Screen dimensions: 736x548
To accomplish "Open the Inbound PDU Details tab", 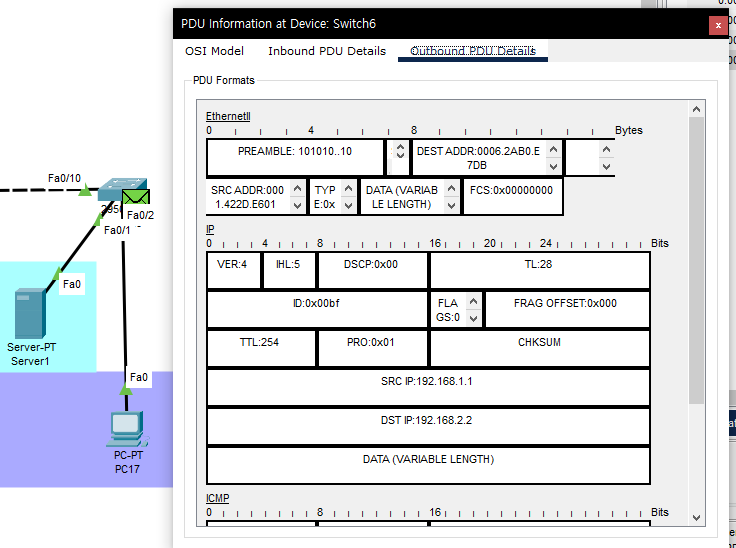I will [x=327, y=51].
